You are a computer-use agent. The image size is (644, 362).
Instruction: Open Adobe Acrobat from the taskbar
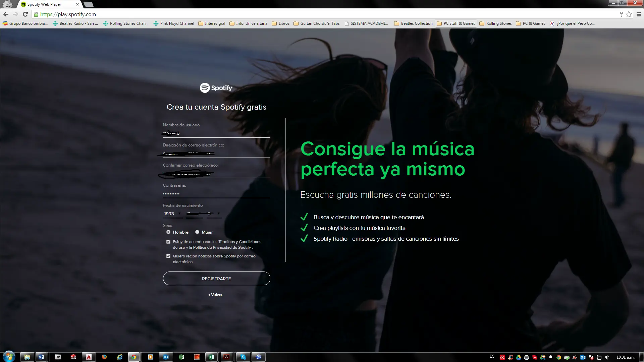coord(226,357)
